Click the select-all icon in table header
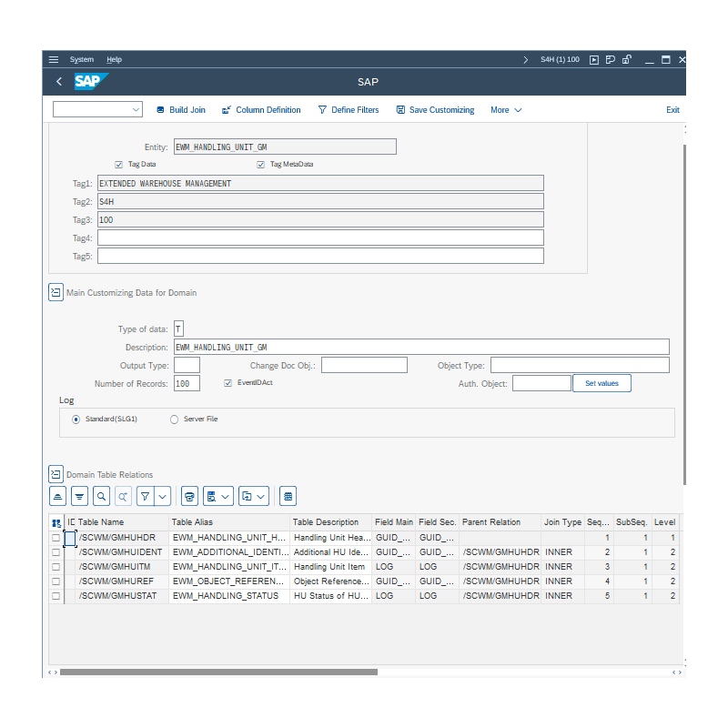This screenshot has height=728, width=728. tap(56, 522)
